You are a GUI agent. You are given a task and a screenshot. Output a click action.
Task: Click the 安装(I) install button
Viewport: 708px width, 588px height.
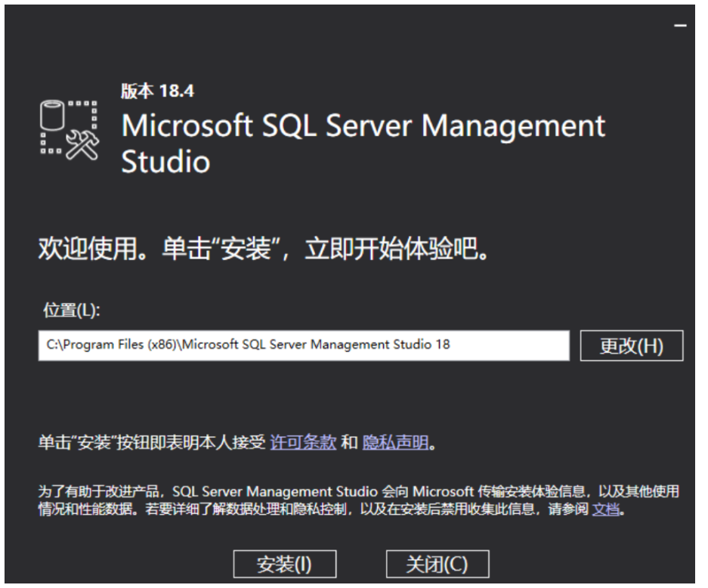tap(284, 564)
